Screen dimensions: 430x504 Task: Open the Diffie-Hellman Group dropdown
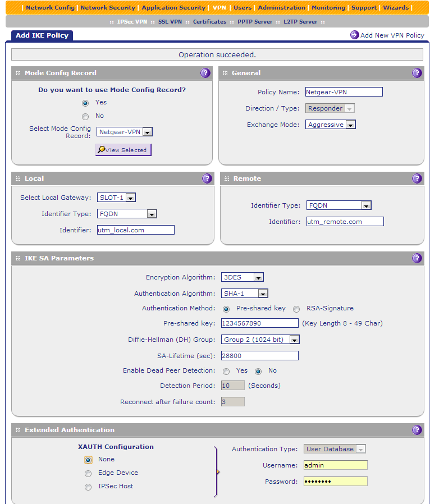260,340
